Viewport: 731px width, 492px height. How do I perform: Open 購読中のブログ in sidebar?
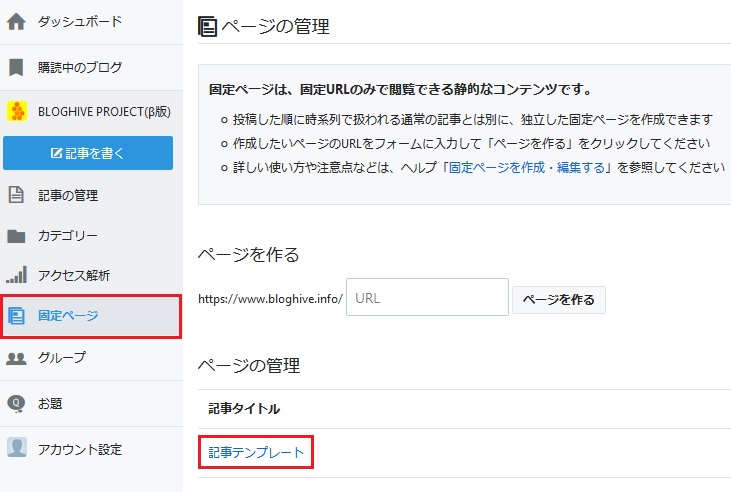[x=80, y=67]
